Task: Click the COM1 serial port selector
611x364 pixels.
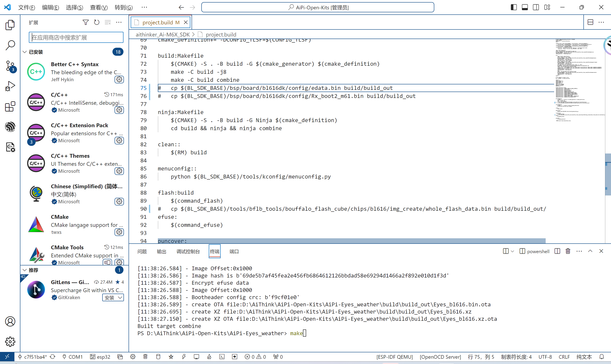Action: (x=72, y=357)
